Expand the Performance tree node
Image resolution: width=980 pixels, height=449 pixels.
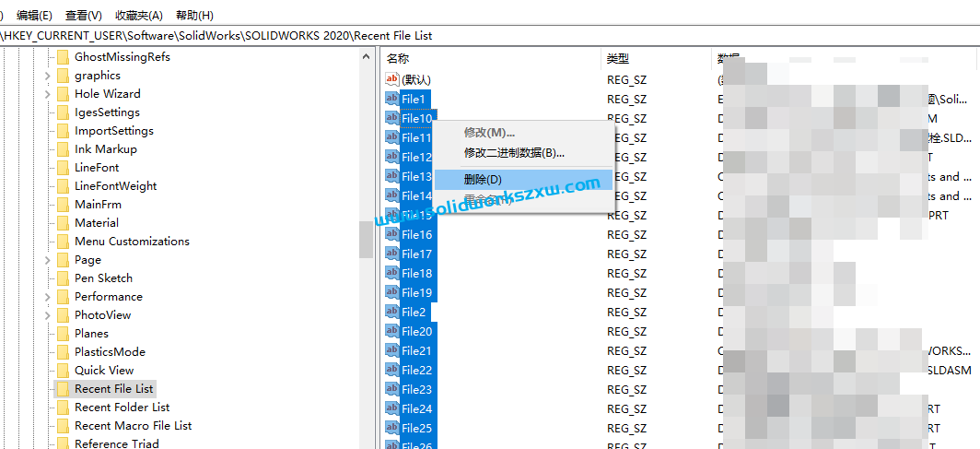[48, 297]
